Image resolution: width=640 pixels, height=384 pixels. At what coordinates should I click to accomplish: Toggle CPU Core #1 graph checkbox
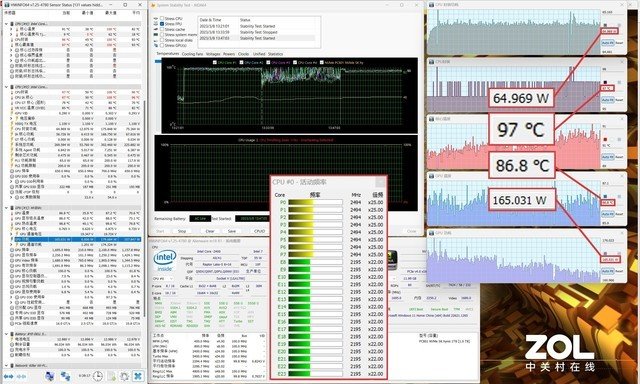point(215,62)
